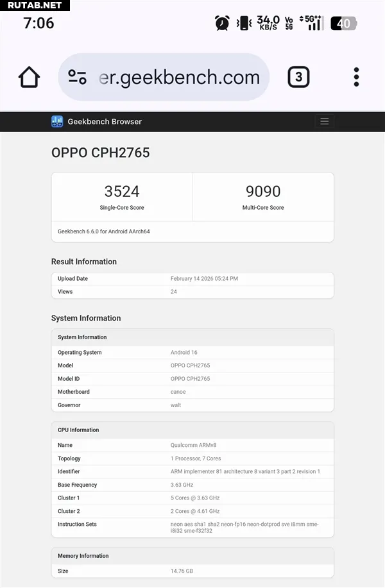This screenshot has width=385, height=588.
Task: Click the Memory Information table header
Action: 83,556
